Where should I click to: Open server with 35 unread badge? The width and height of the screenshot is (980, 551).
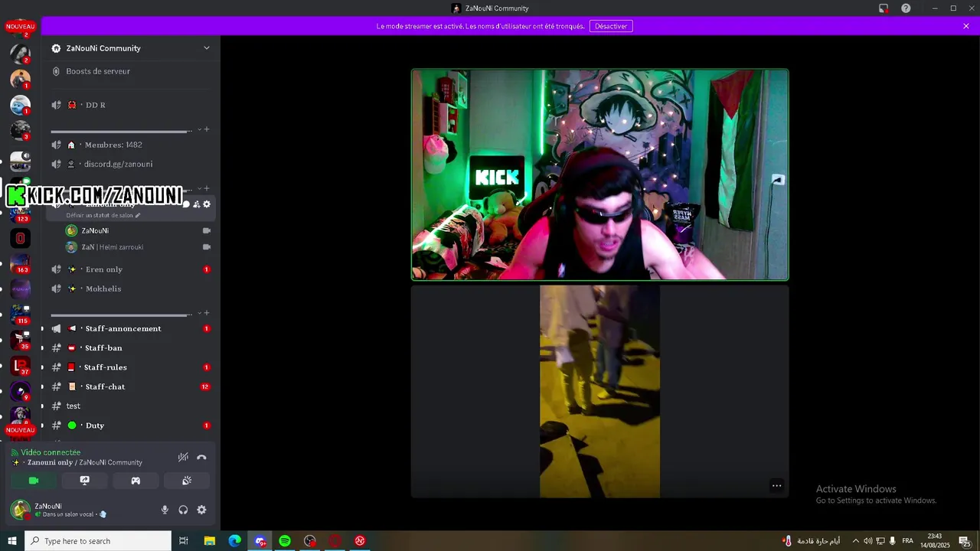[21, 341]
